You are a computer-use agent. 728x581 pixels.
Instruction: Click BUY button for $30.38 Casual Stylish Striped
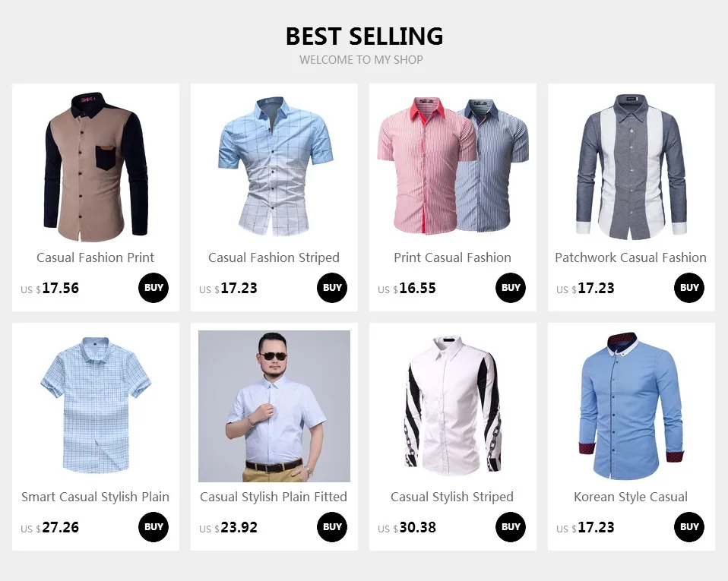(511, 527)
